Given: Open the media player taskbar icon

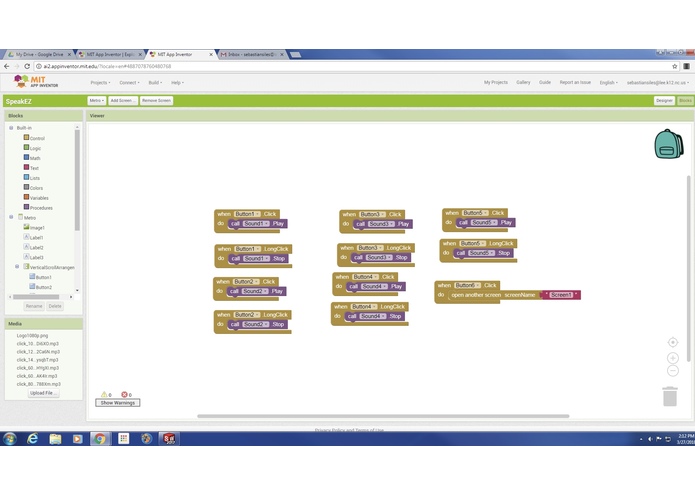Looking at the screenshot, I should click(x=78, y=439).
